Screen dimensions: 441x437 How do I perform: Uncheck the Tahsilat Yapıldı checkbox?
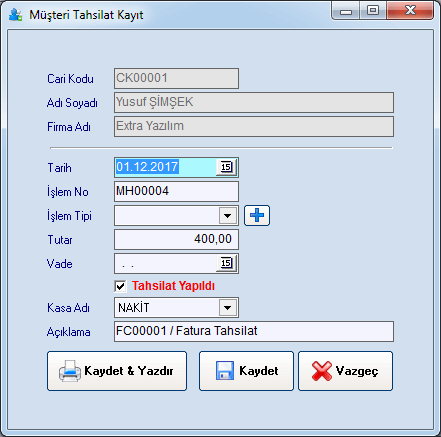tap(120, 286)
